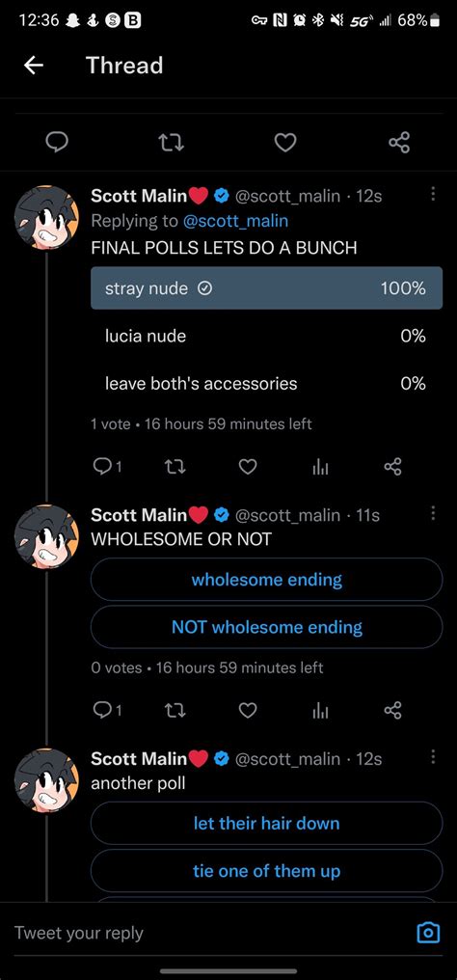Go back using the arrow beside Thread

coord(34,65)
